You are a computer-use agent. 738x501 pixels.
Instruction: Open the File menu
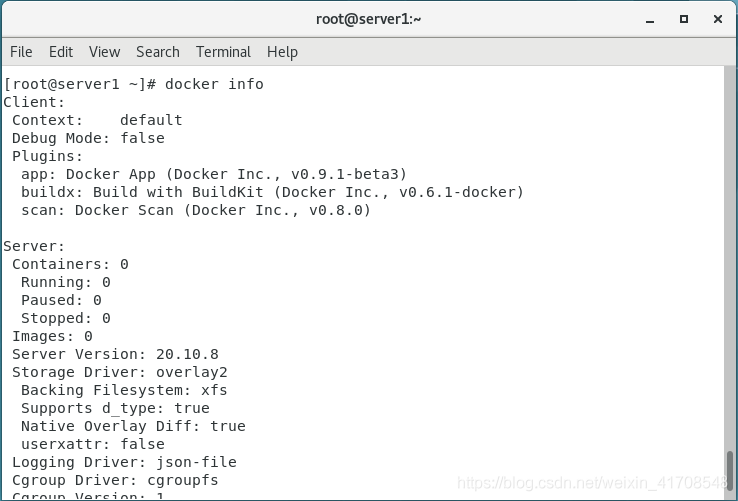coord(21,52)
